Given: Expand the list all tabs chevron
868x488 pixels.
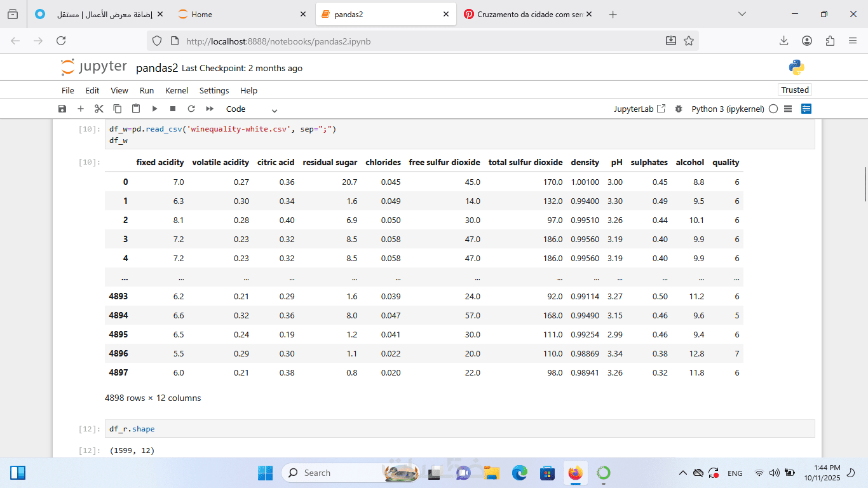Looking at the screenshot, I should [742, 14].
